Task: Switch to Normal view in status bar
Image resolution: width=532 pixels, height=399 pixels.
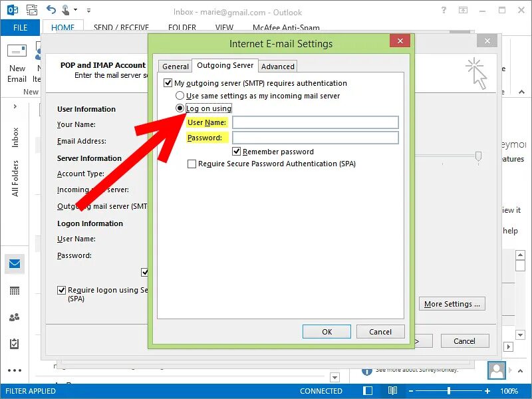Action: pos(368,391)
